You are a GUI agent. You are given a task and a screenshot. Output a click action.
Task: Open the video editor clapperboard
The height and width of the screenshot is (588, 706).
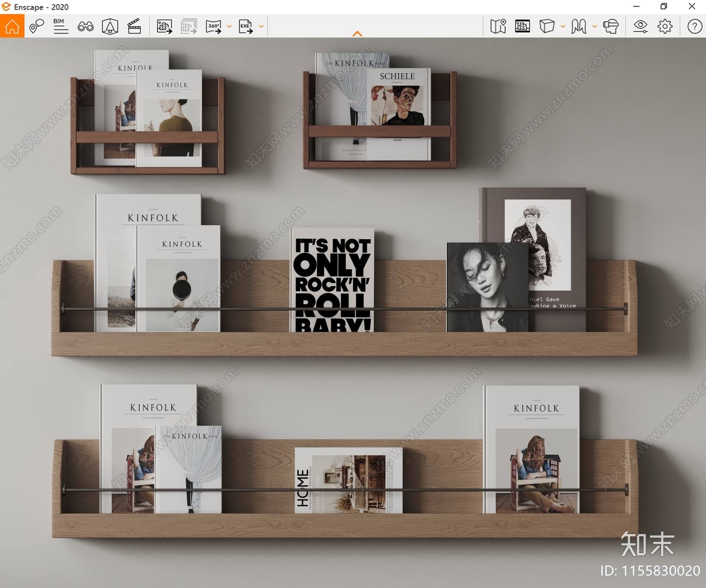point(134,26)
